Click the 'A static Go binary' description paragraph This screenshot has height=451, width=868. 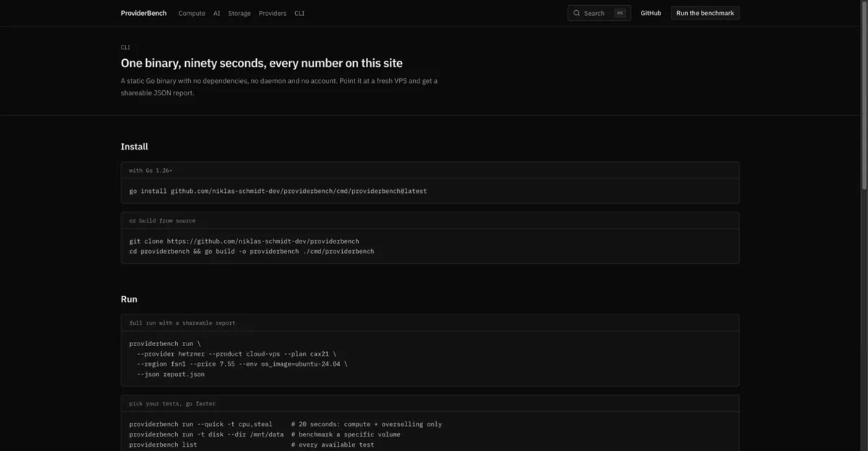pos(279,87)
